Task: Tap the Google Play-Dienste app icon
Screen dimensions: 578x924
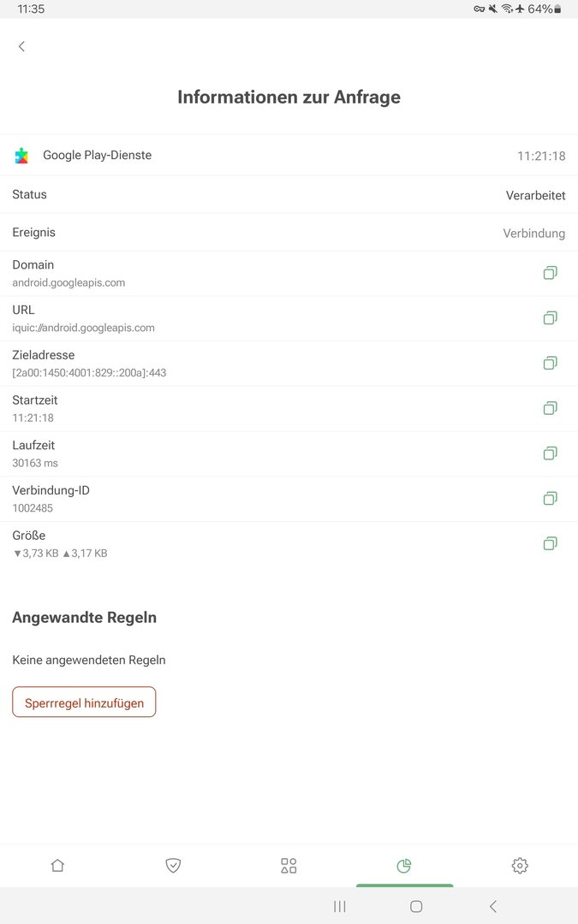Action: [x=21, y=156]
